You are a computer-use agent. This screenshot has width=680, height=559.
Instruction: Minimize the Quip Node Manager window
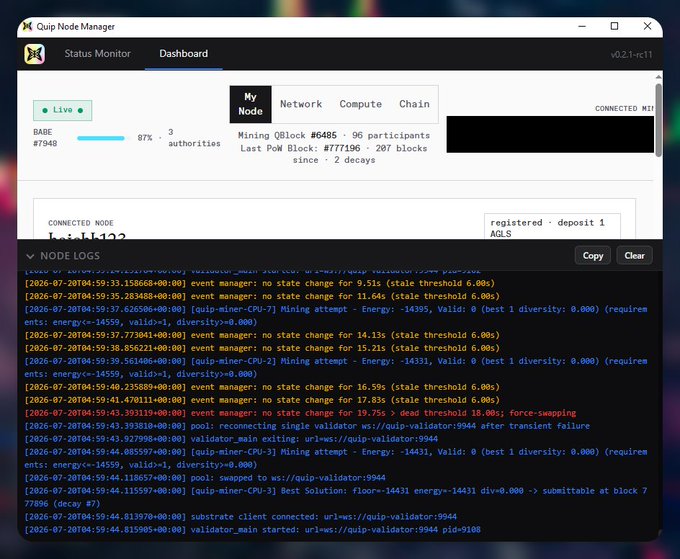click(582, 26)
